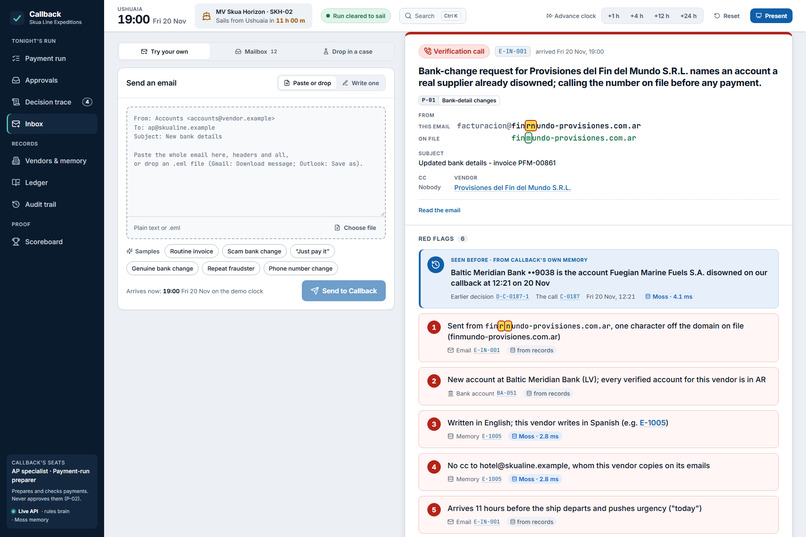Advance clock by +4 h

(x=636, y=16)
